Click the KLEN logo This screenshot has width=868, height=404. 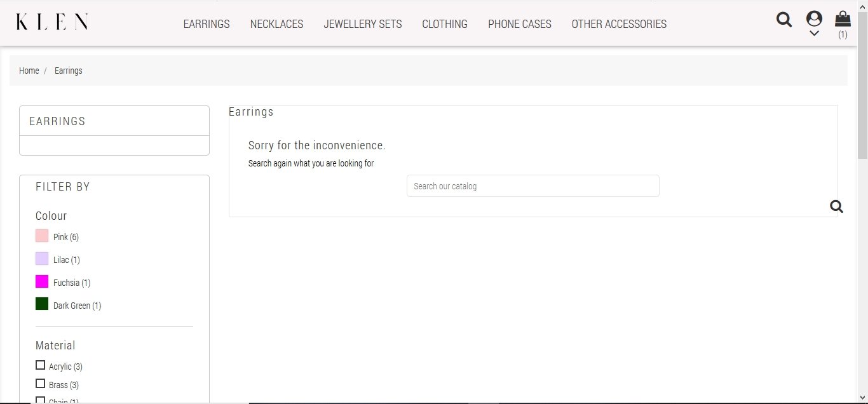coord(52,22)
